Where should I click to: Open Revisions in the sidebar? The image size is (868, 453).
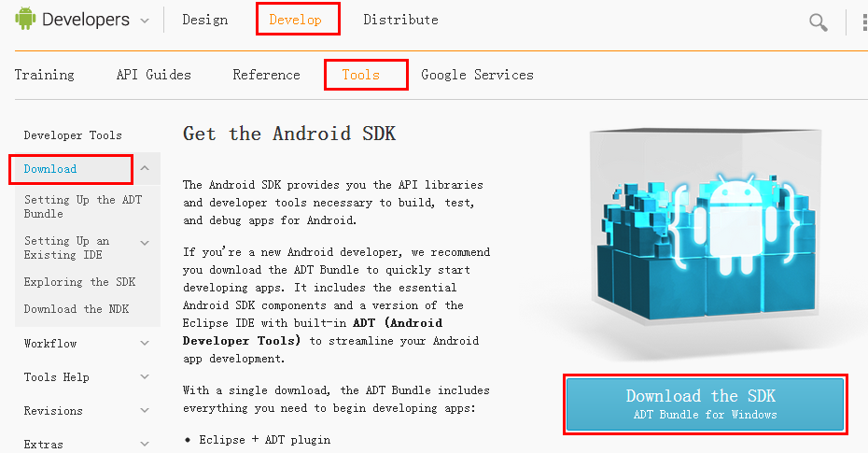coord(53,411)
